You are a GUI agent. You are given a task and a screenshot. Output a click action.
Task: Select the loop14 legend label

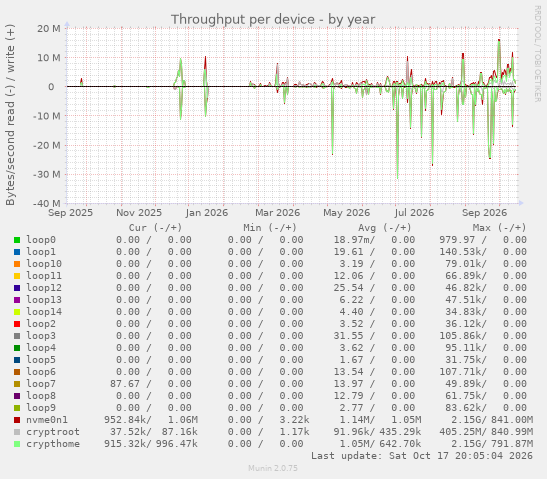tap(44, 312)
